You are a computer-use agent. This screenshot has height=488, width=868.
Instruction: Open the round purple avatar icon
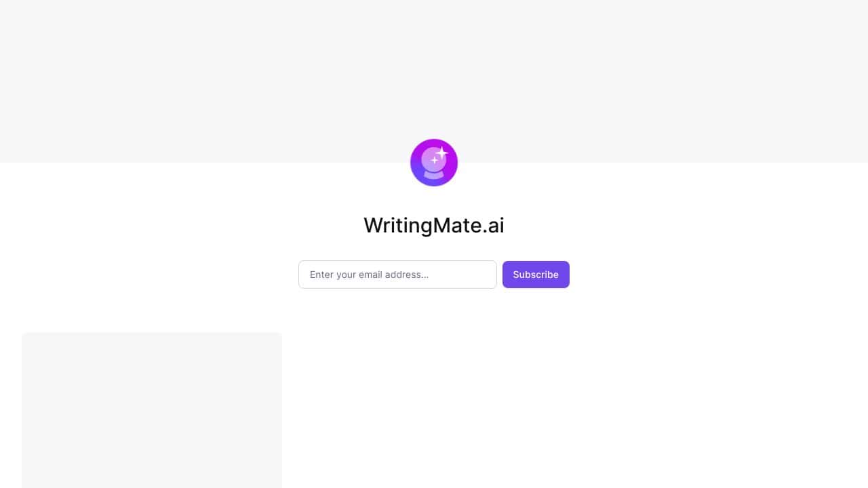434,163
